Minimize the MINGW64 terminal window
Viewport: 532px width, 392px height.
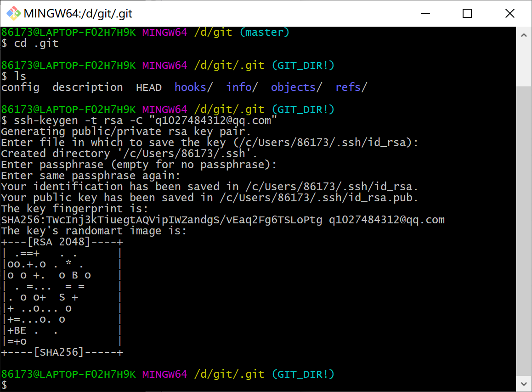click(x=425, y=13)
